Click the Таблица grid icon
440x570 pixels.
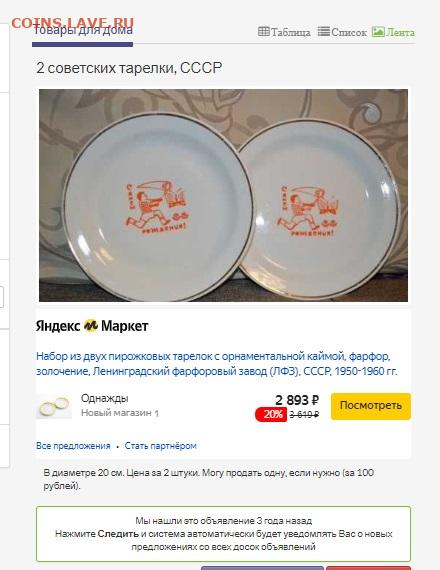click(264, 32)
